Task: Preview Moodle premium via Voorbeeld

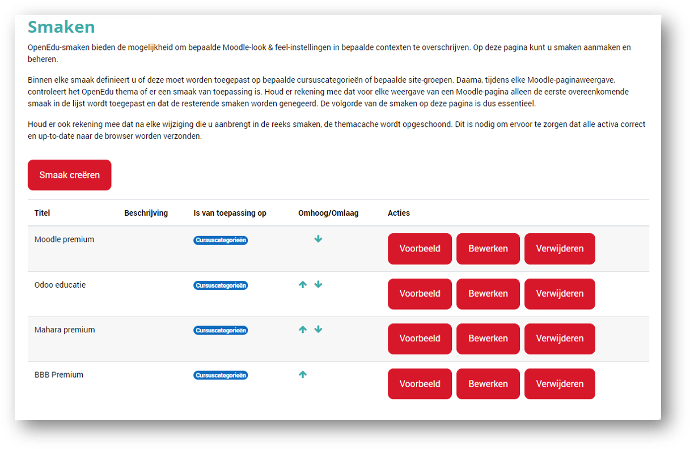Action: click(x=420, y=249)
